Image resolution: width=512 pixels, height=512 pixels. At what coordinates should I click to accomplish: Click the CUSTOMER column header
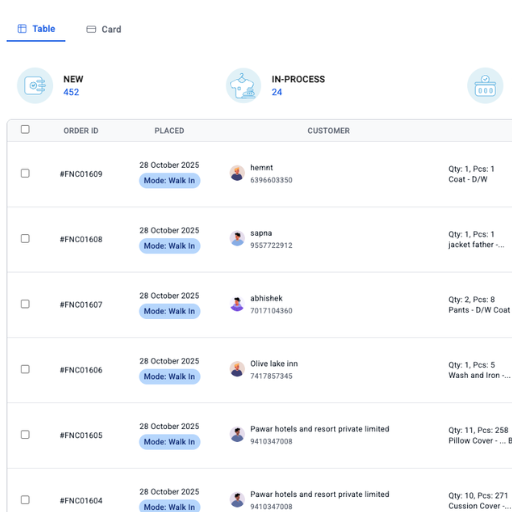[x=329, y=131]
